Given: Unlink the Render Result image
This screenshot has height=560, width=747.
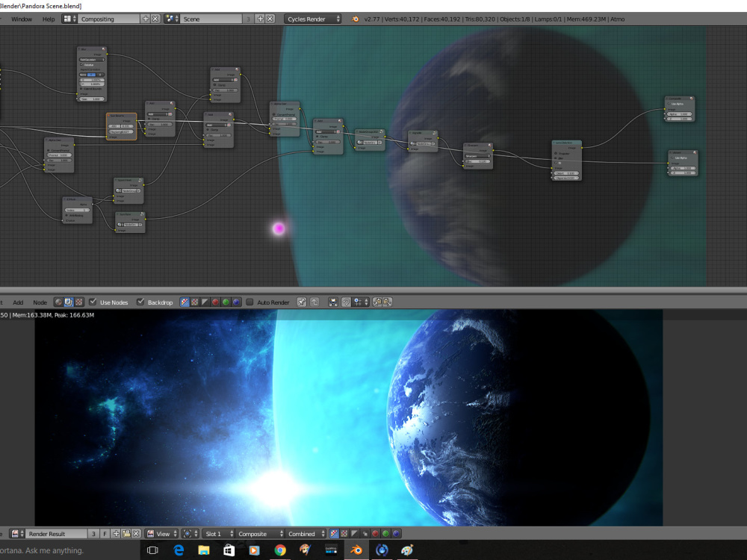Looking at the screenshot, I should click(x=136, y=534).
